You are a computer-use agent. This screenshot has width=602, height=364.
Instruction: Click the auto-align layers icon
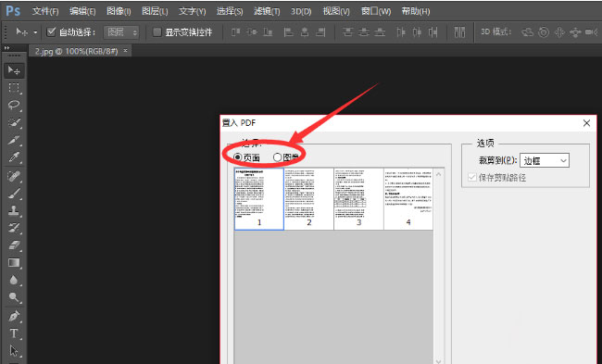click(x=459, y=32)
